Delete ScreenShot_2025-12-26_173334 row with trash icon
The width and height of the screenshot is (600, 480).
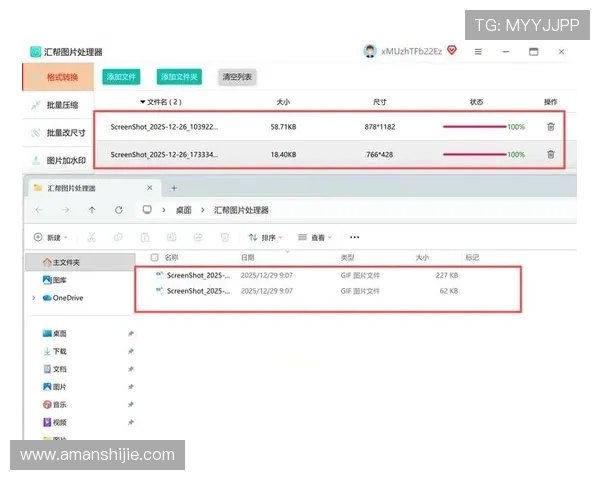551,154
